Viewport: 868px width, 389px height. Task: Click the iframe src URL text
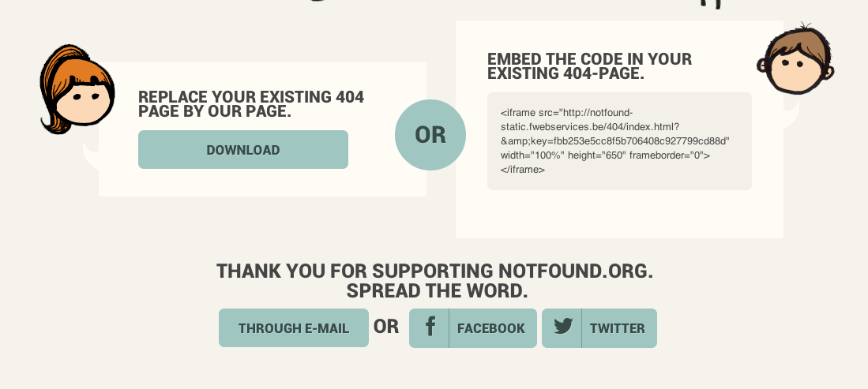590,119
